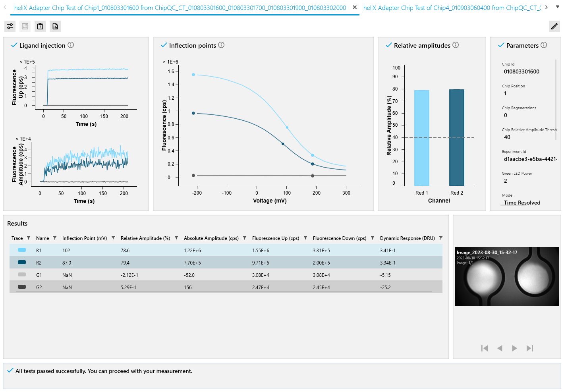Open the settings sliders toolbar icon
The height and width of the screenshot is (392, 564).
pos(10,26)
